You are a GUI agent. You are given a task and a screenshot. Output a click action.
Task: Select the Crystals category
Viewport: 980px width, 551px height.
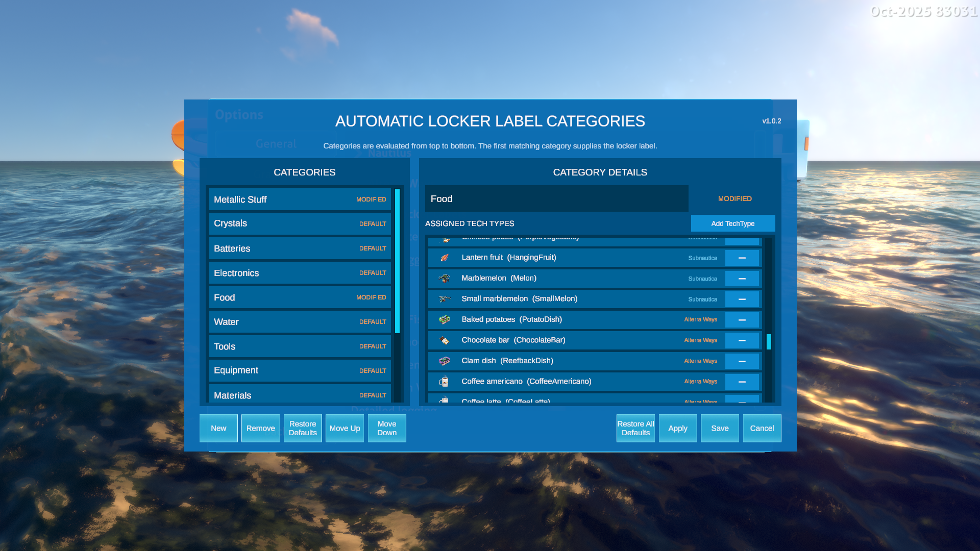300,223
